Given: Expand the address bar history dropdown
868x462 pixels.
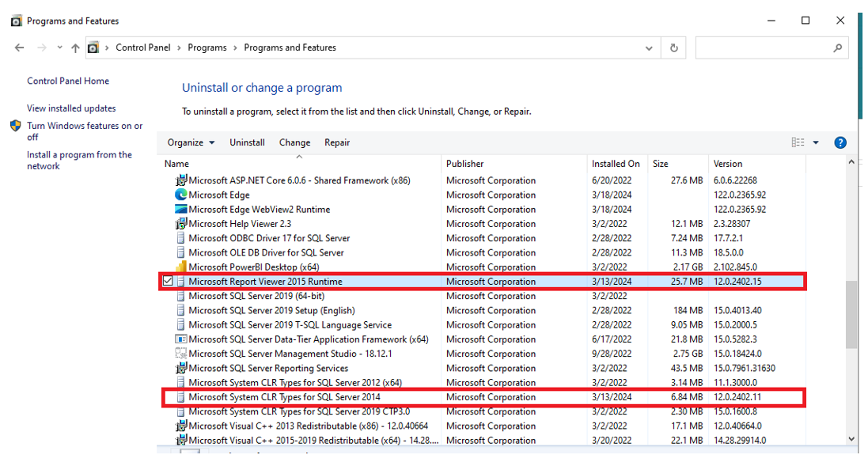Looking at the screenshot, I should [x=649, y=48].
